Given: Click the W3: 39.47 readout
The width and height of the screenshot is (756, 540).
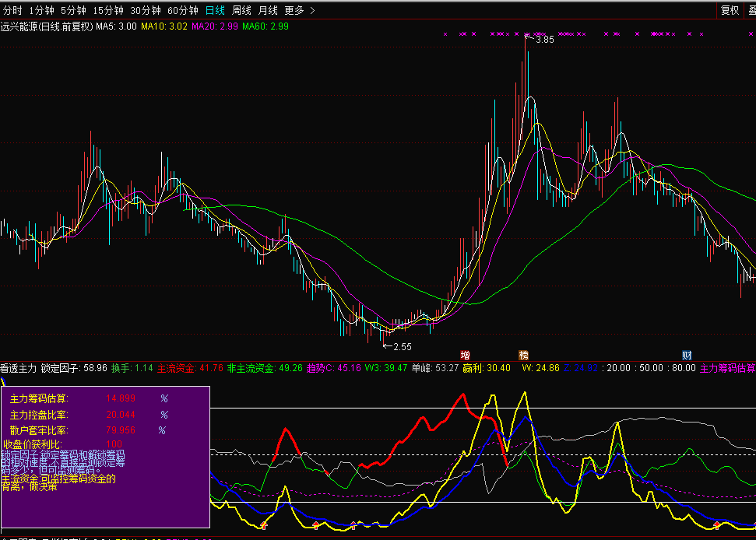Looking at the screenshot, I should (x=385, y=369).
